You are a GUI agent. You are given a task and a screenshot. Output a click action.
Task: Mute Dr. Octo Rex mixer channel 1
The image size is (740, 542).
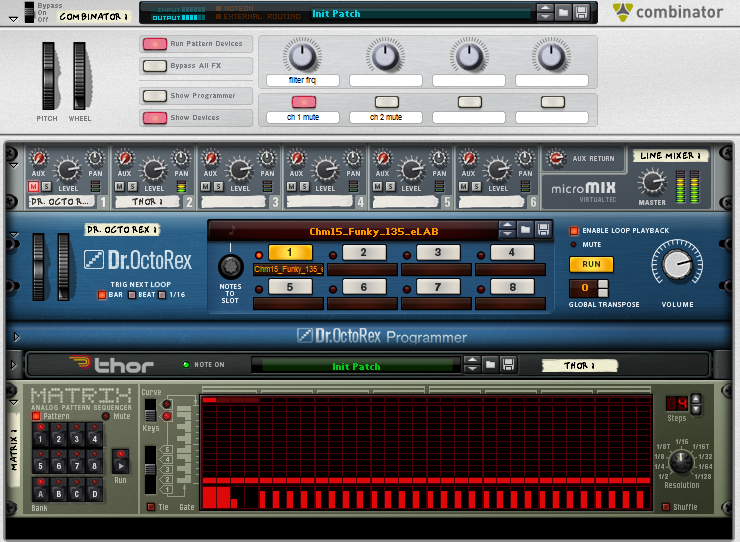[34, 186]
